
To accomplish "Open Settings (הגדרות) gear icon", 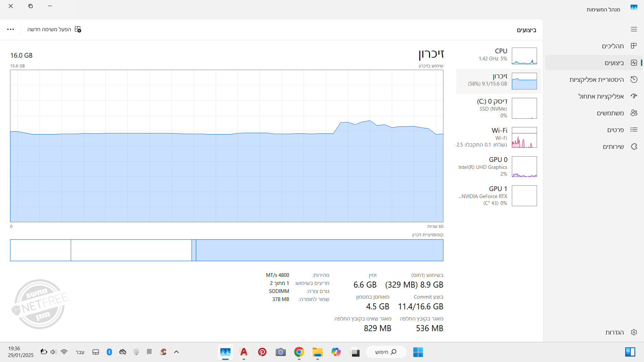I will 634,332.
